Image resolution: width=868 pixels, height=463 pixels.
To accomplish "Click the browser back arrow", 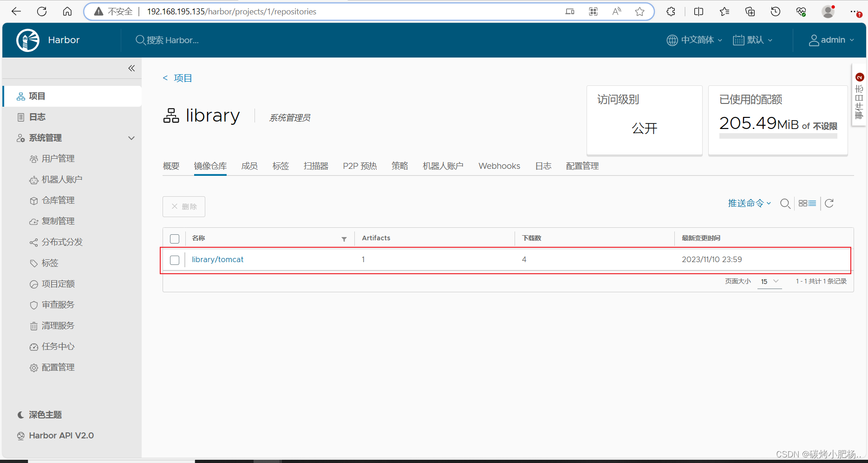I will coord(16,12).
